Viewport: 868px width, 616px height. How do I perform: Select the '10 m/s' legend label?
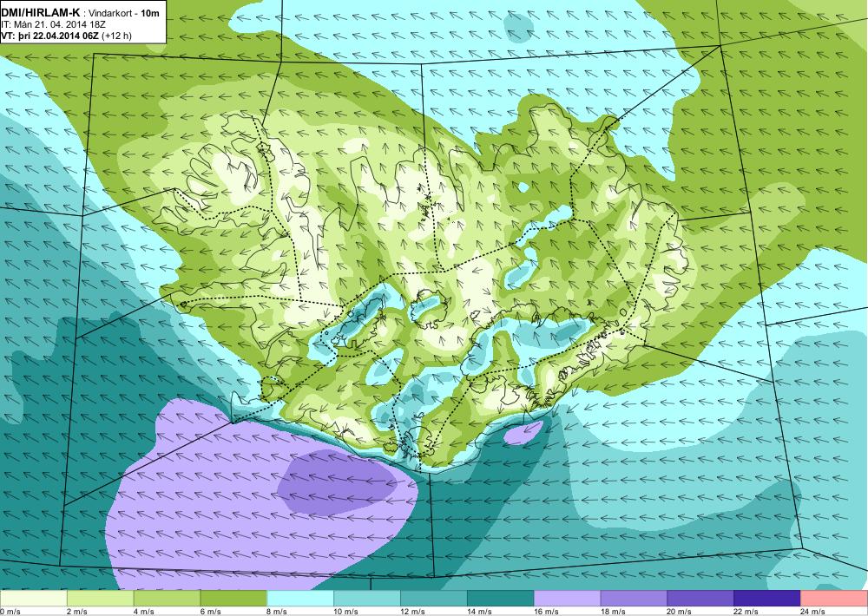pos(346,612)
